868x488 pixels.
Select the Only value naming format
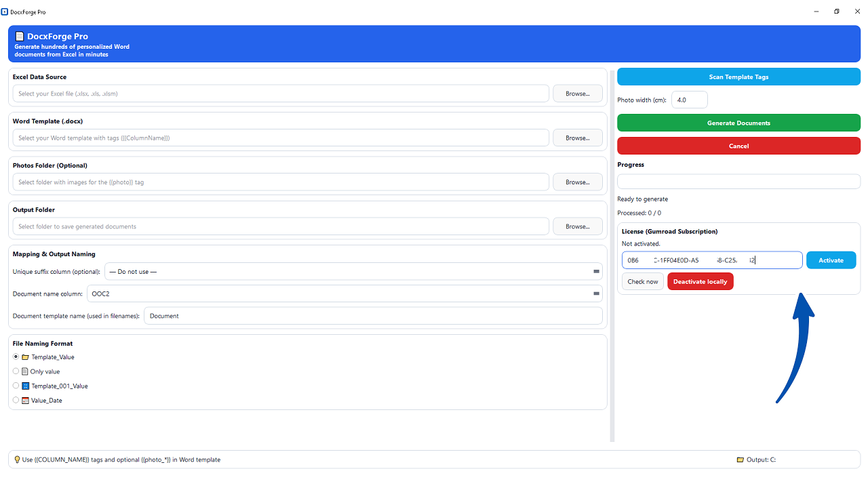point(16,371)
